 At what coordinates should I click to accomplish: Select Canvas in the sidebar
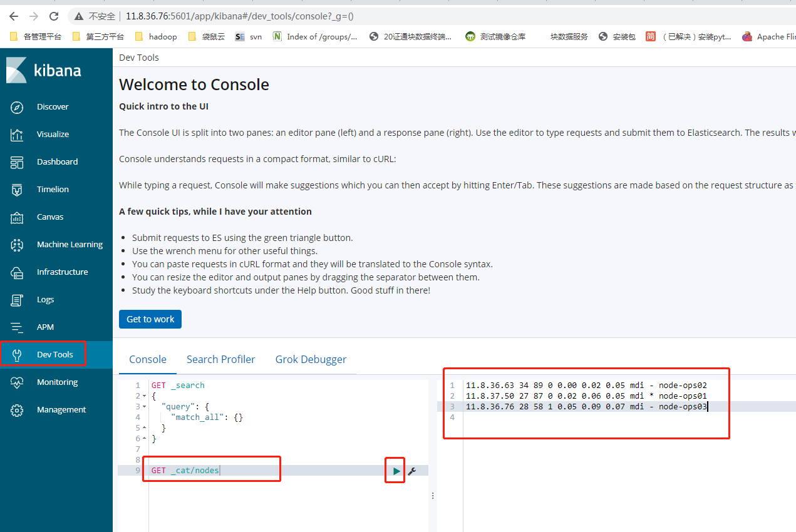[x=50, y=217]
